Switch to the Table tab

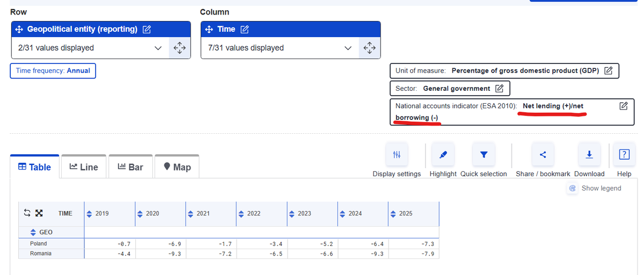coord(34,167)
